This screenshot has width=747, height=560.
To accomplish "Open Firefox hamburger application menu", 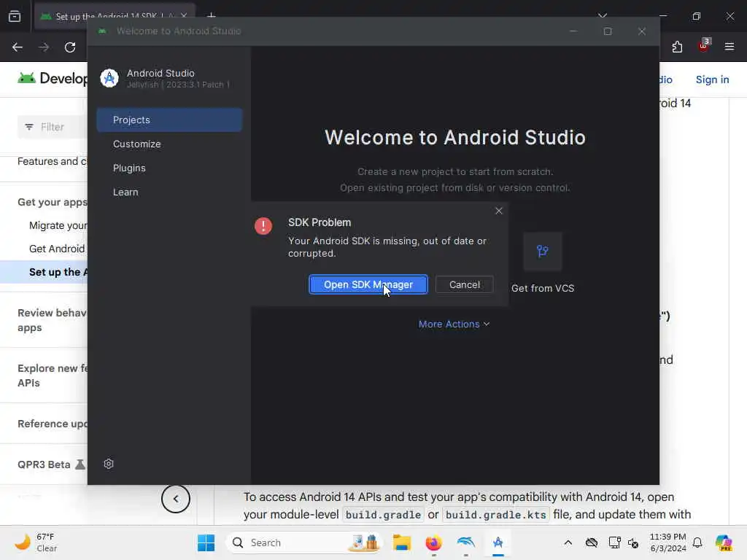I will [x=729, y=47].
